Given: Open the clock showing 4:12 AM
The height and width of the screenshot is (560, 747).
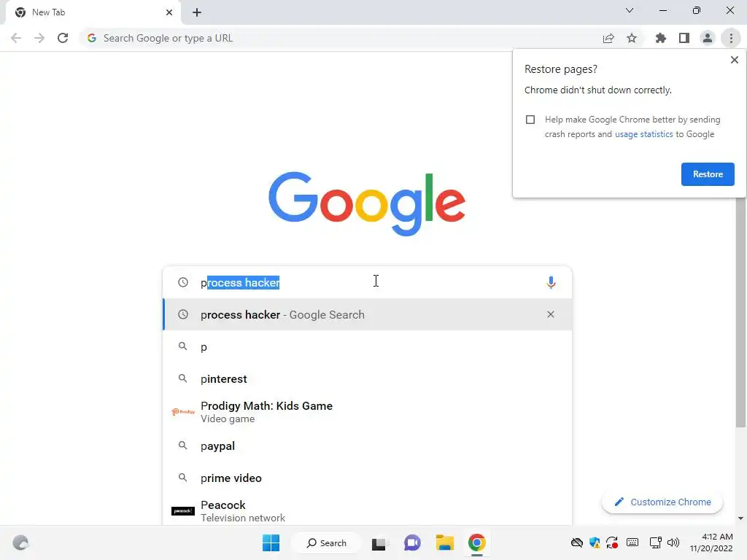Looking at the screenshot, I should (x=711, y=542).
